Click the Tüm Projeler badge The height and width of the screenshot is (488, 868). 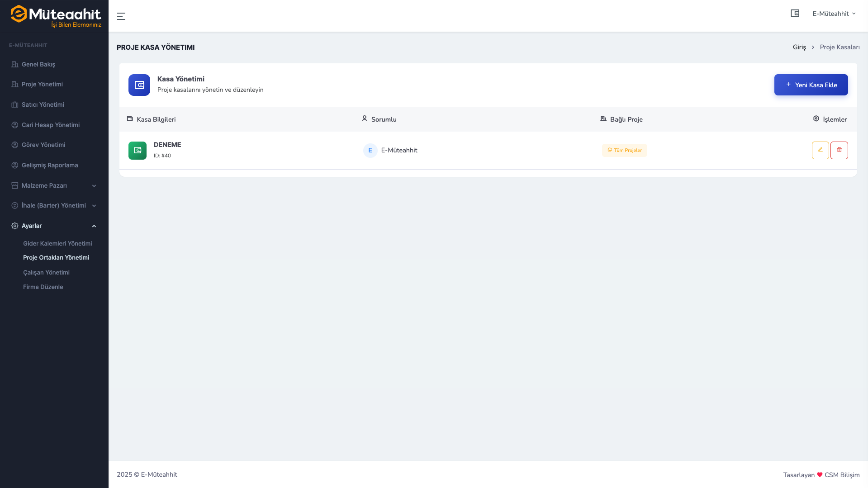[x=624, y=150]
